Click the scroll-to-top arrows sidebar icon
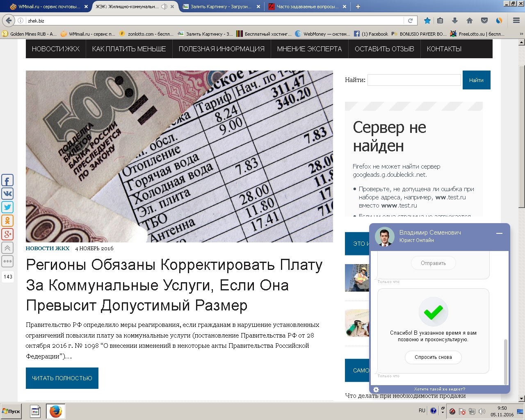Screen dimensions: 525x420 point(7,248)
